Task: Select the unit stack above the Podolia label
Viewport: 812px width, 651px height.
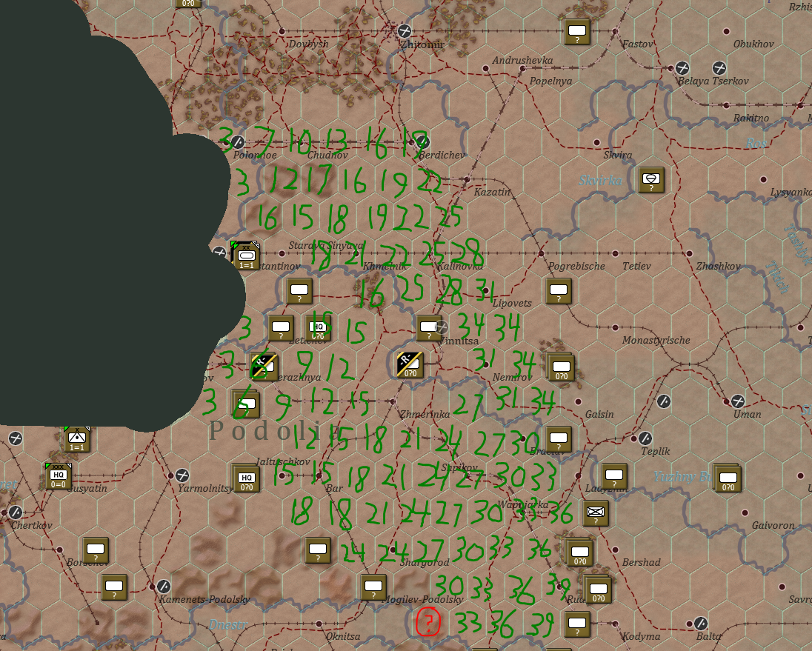Action: [245, 403]
